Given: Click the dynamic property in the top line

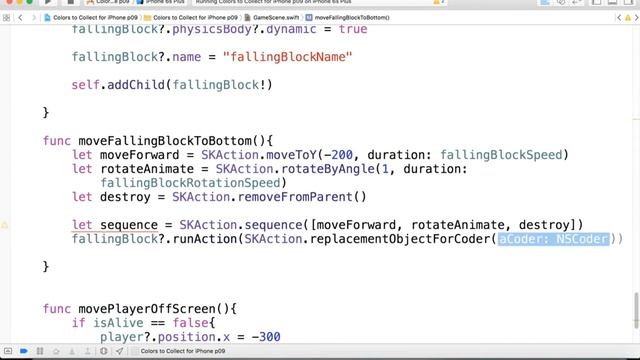Looking at the screenshot, I should [x=291, y=29].
